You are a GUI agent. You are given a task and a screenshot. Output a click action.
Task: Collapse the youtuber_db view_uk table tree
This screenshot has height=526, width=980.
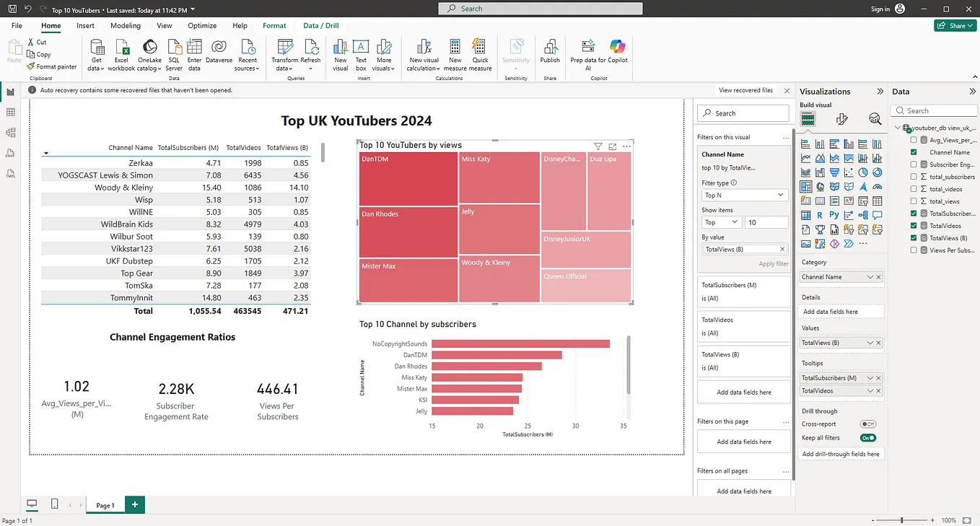898,128
